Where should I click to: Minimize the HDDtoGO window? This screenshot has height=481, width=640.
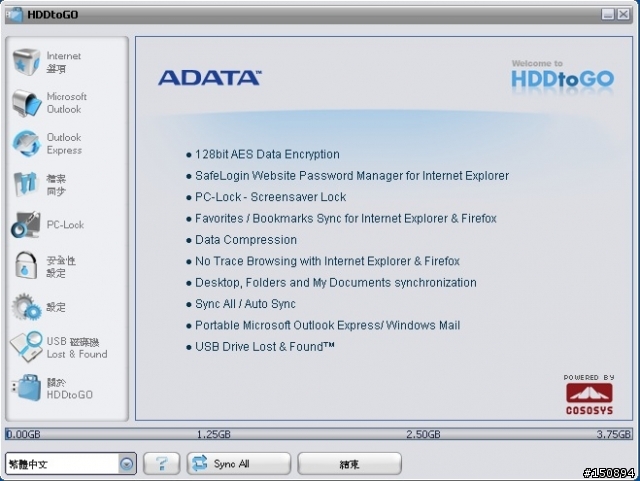click(x=608, y=14)
